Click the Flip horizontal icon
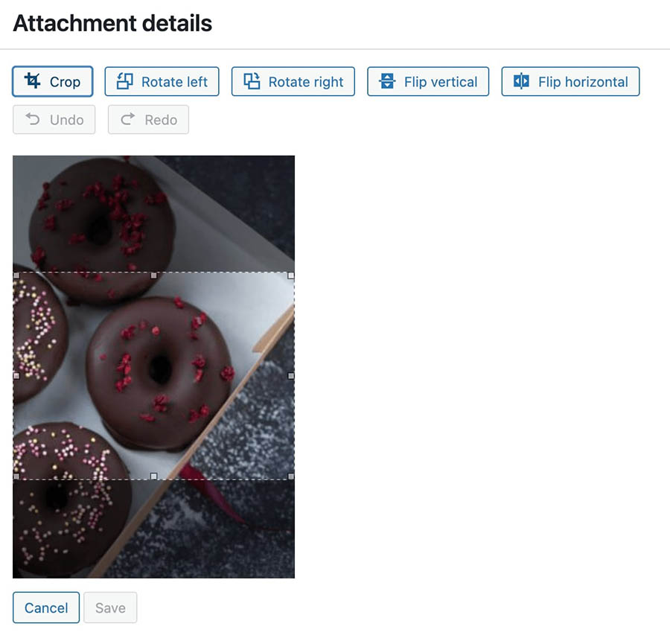Screen dimensions: 670x644 tap(521, 80)
